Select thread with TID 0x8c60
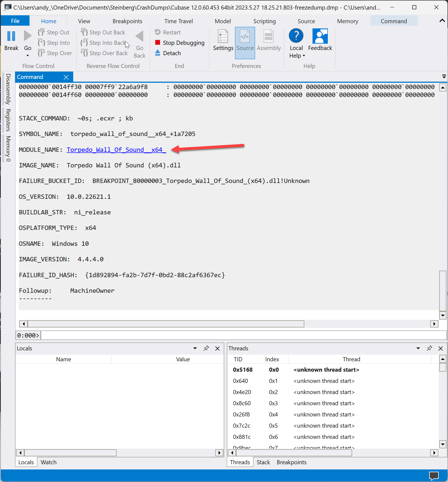 (333, 403)
